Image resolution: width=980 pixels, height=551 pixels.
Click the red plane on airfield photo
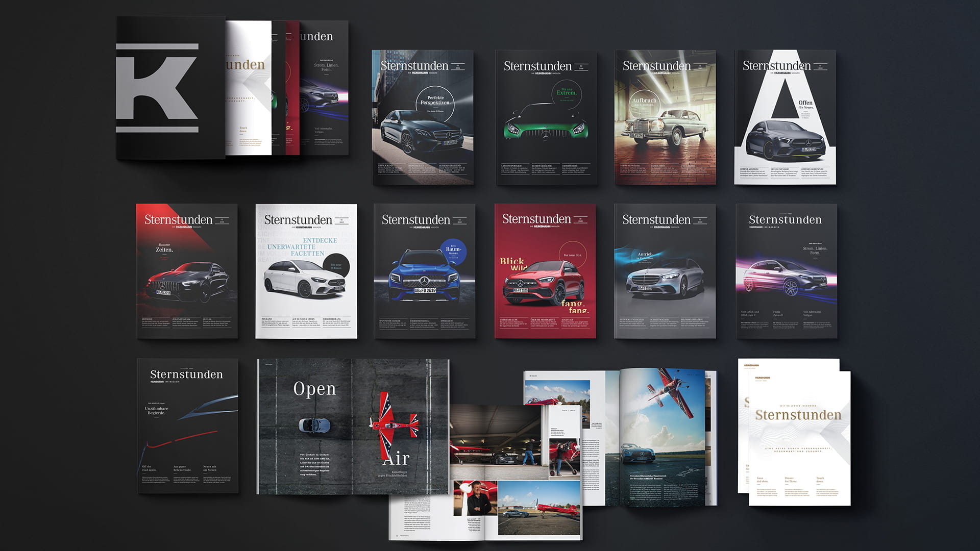point(539,507)
